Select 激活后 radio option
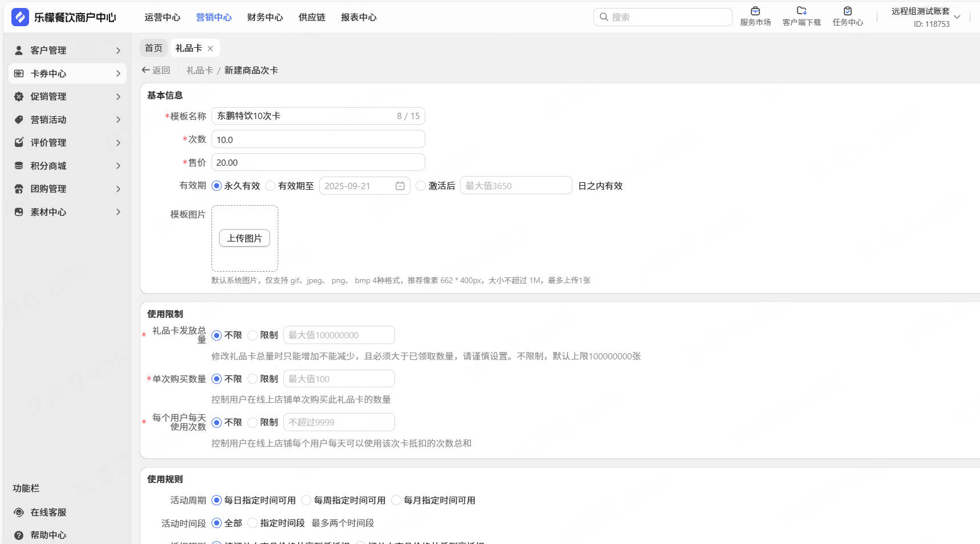Image resolution: width=980 pixels, height=544 pixels. pos(421,186)
